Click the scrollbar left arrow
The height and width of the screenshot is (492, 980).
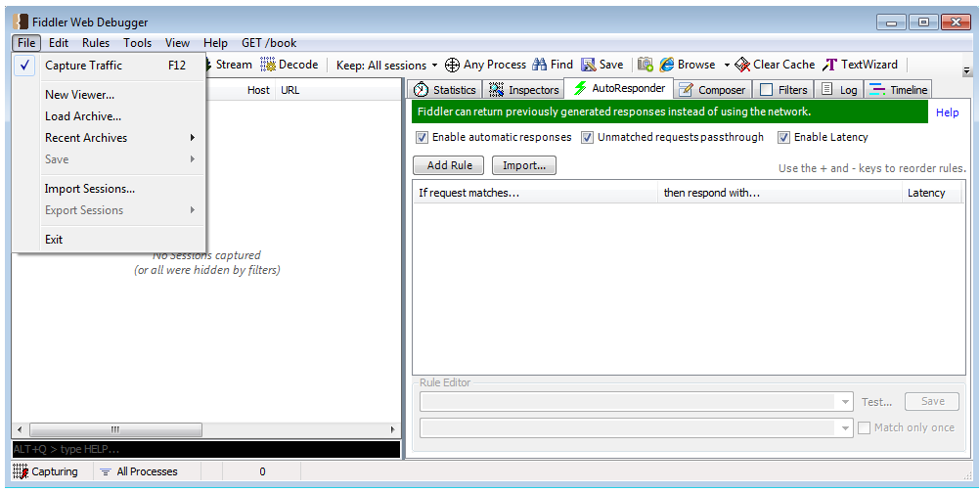point(20,430)
